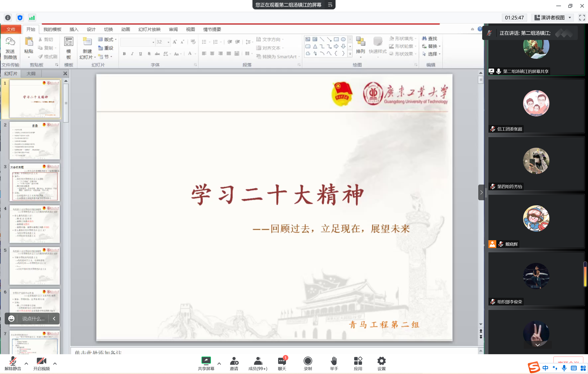
Task: Toggle text shadow S formatting
Action: pos(149,53)
